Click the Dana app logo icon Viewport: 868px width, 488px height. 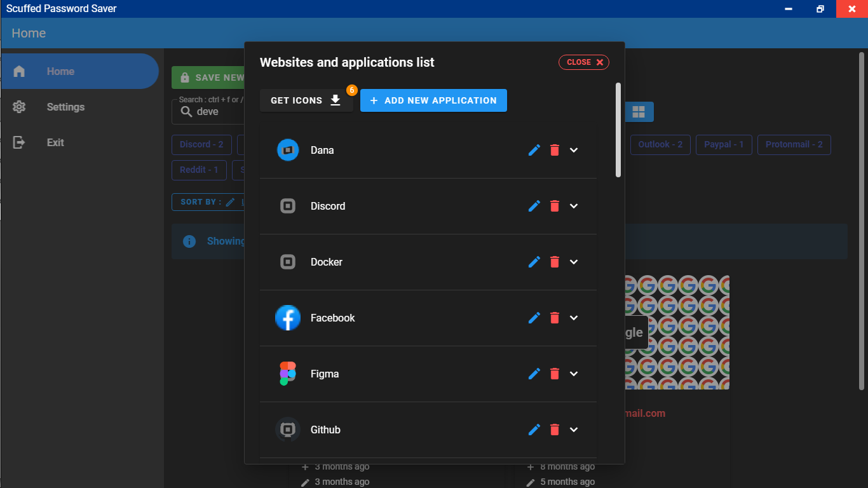coord(288,150)
